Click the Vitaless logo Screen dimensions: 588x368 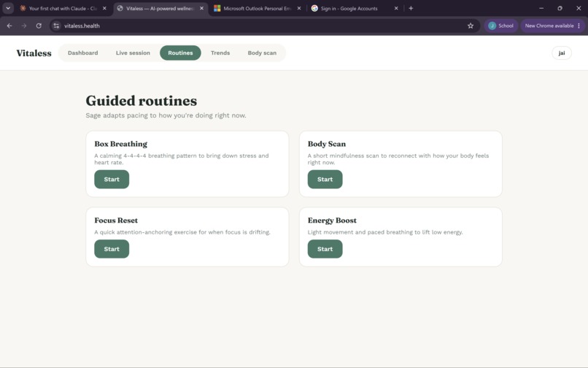point(34,53)
